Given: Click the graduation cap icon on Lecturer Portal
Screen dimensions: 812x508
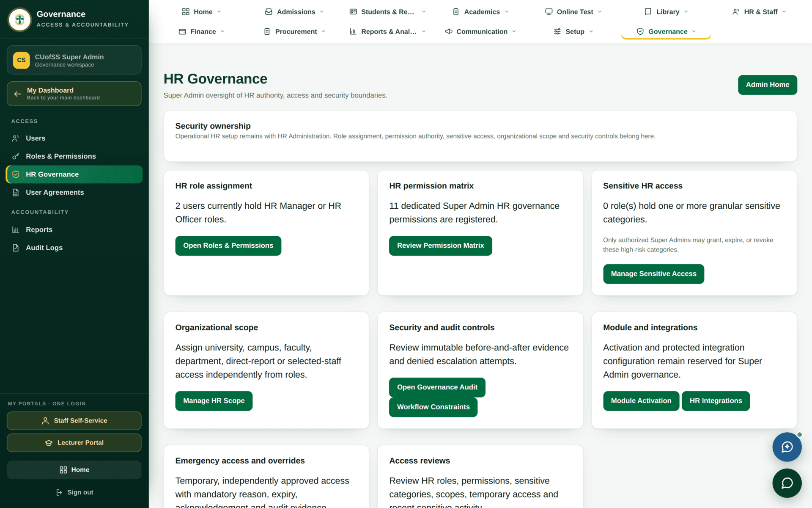Looking at the screenshot, I should click(49, 443).
